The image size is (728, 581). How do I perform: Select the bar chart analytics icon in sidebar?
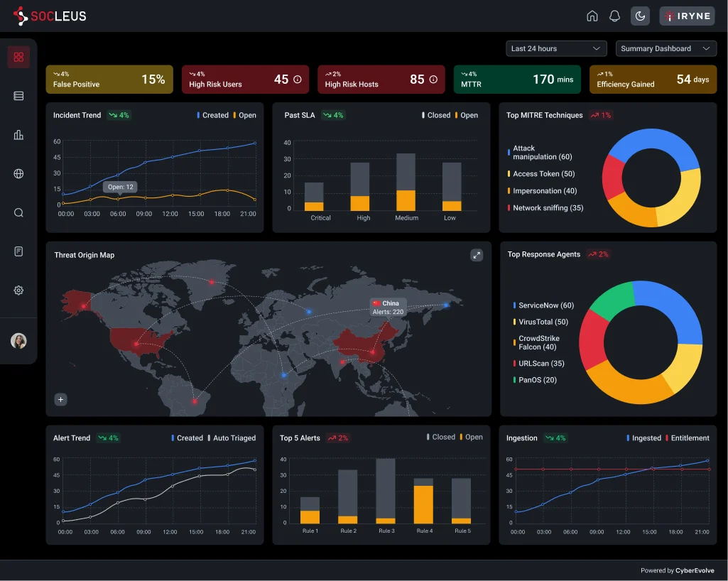pos(18,135)
